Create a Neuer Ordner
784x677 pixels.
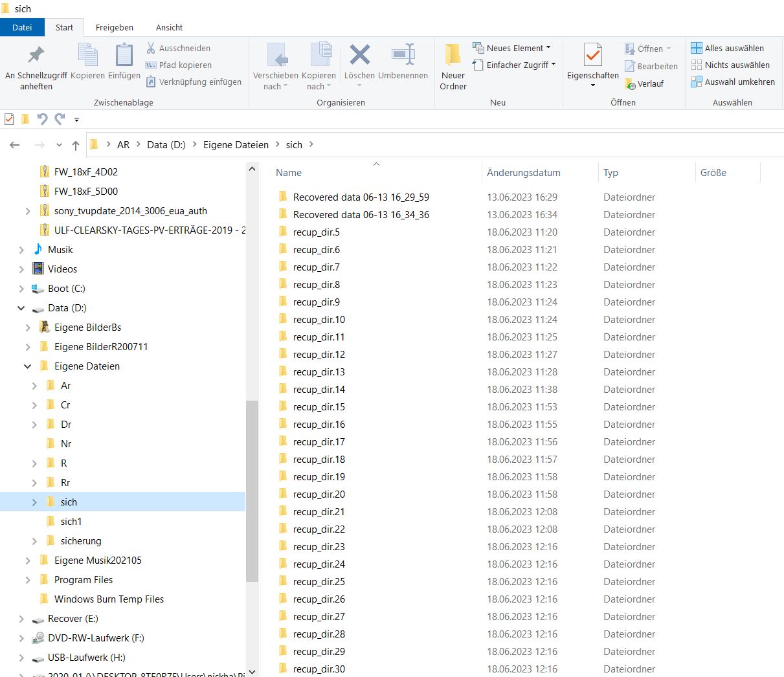pyautogui.click(x=453, y=67)
